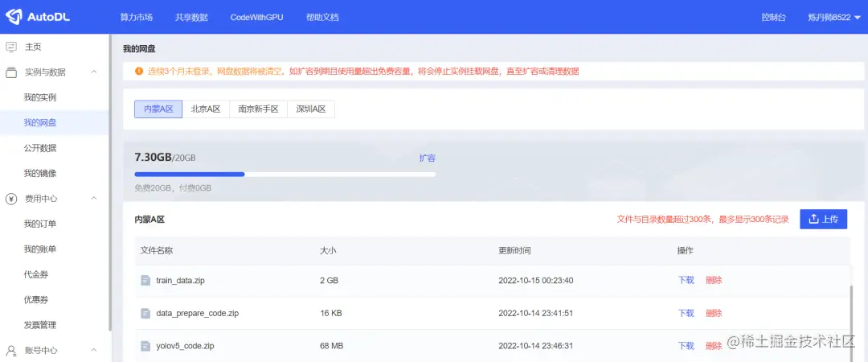The height and width of the screenshot is (362, 868).
Task: Delete train_data.zip
Action: (714, 281)
